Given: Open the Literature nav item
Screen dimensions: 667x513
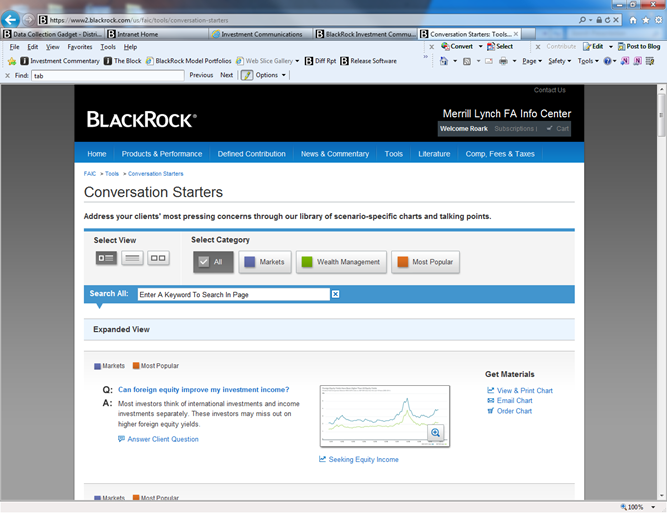Looking at the screenshot, I should (434, 154).
